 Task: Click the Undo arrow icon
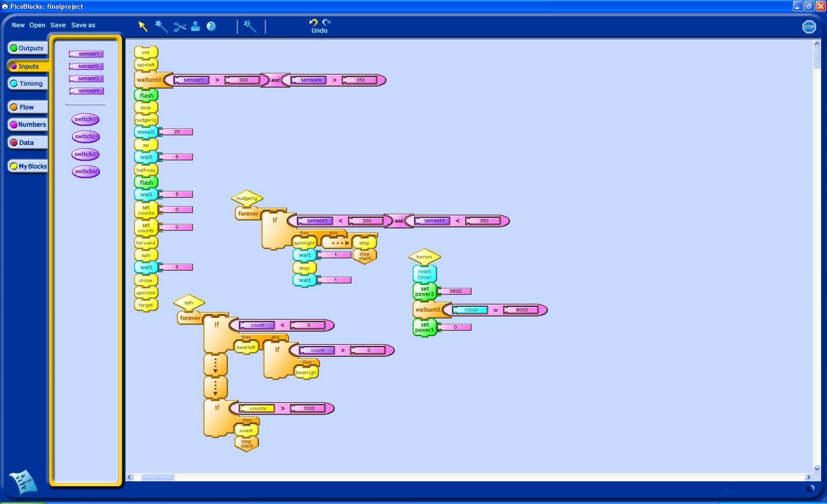point(313,22)
